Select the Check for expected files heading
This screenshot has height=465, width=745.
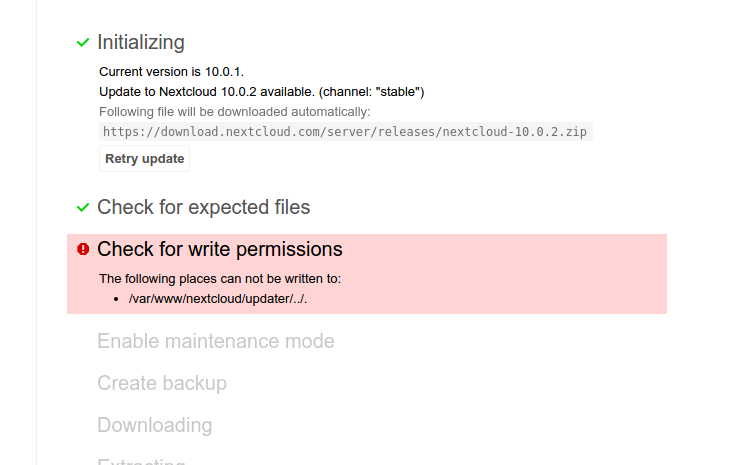[x=203, y=207]
